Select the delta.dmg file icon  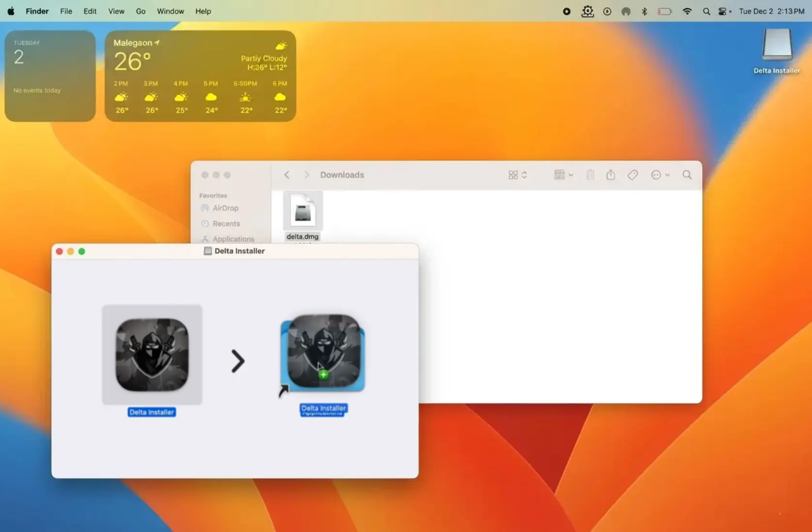303,210
